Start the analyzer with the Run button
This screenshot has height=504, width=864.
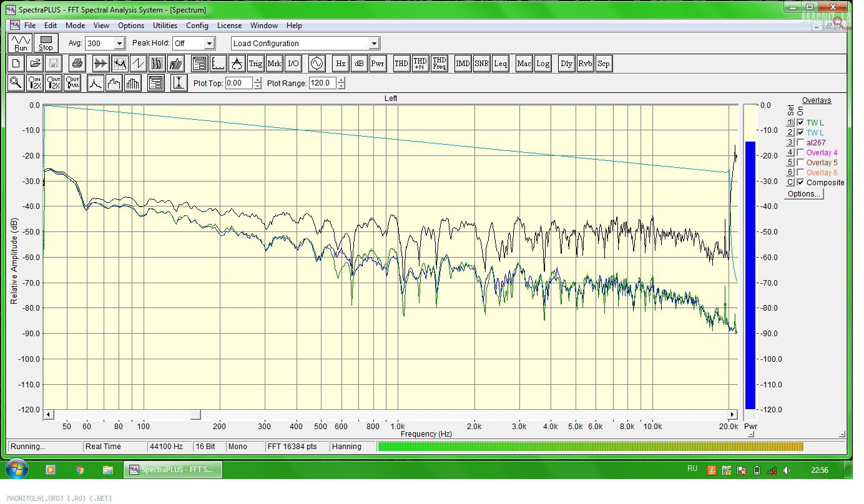[21, 43]
